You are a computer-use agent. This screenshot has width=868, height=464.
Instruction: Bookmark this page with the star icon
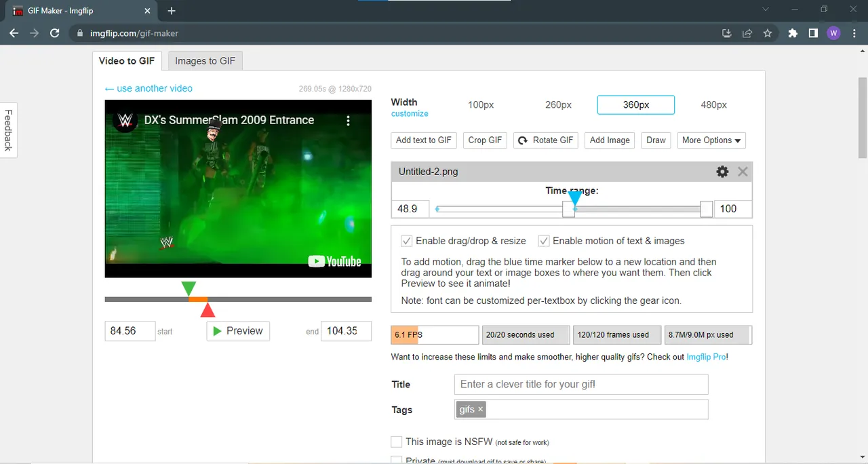pos(768,33)
